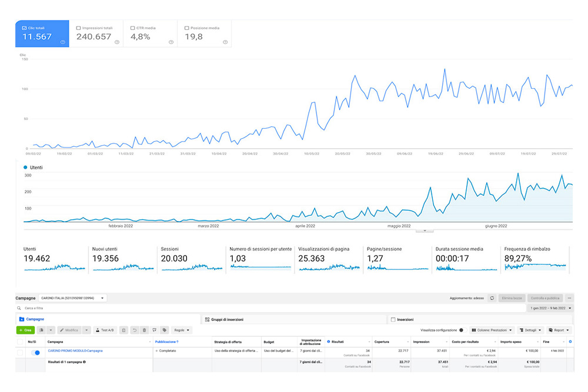Toggle off the CAR3NO PROMO MODULO campaign switch

point(36,352)
